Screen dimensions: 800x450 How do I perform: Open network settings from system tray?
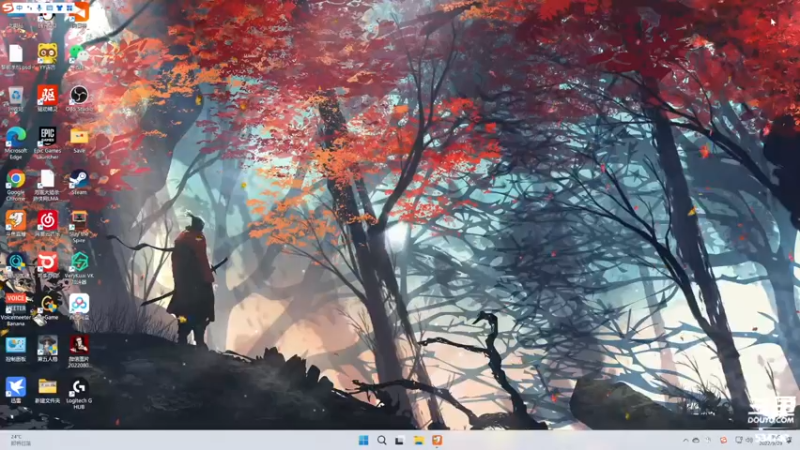(x=738, y=440)
